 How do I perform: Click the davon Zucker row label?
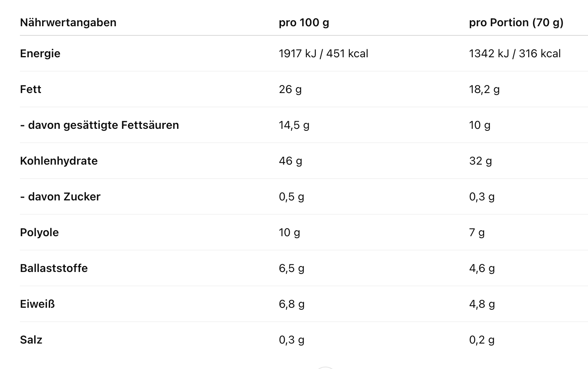tap(60, 197)
